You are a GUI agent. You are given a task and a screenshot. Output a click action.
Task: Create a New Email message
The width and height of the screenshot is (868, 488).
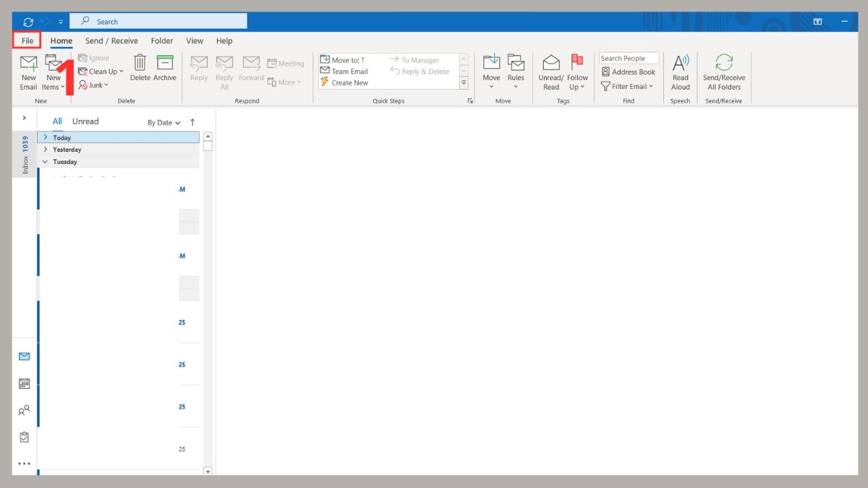coord(28,72)
